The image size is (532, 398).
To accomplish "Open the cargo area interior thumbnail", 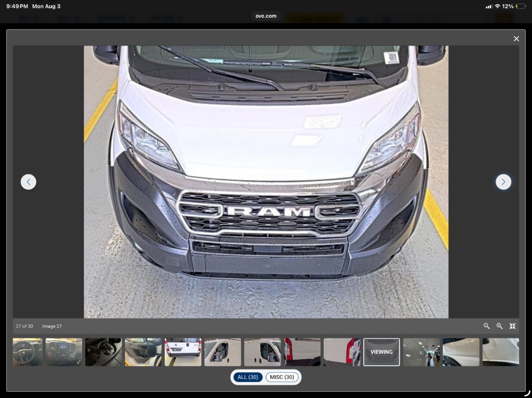I will (421, 352).
